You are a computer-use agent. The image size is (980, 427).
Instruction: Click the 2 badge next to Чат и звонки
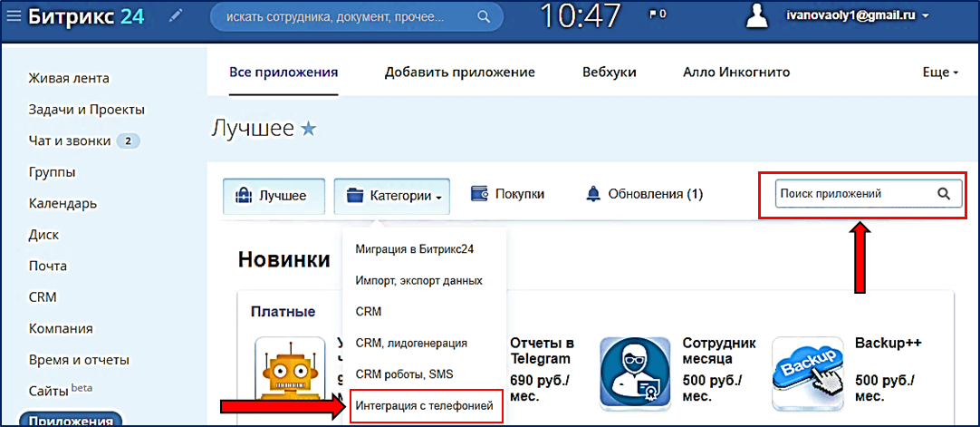[128, 141]
